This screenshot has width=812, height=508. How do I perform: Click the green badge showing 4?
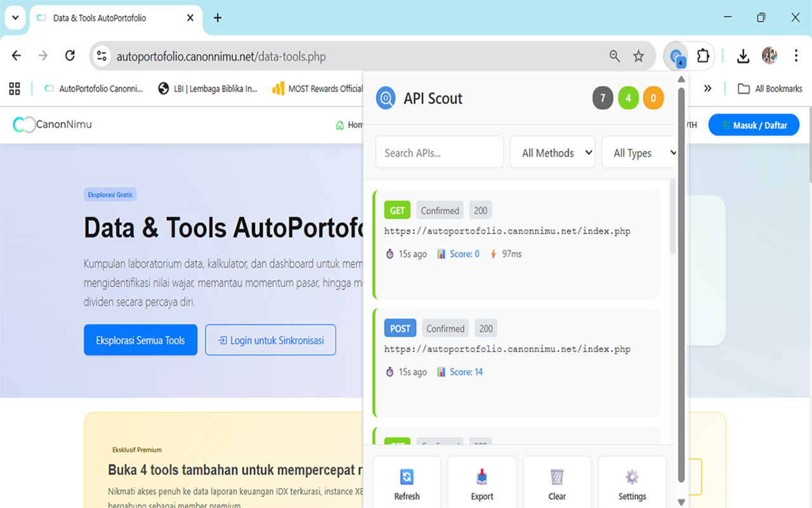click(628, 98)
